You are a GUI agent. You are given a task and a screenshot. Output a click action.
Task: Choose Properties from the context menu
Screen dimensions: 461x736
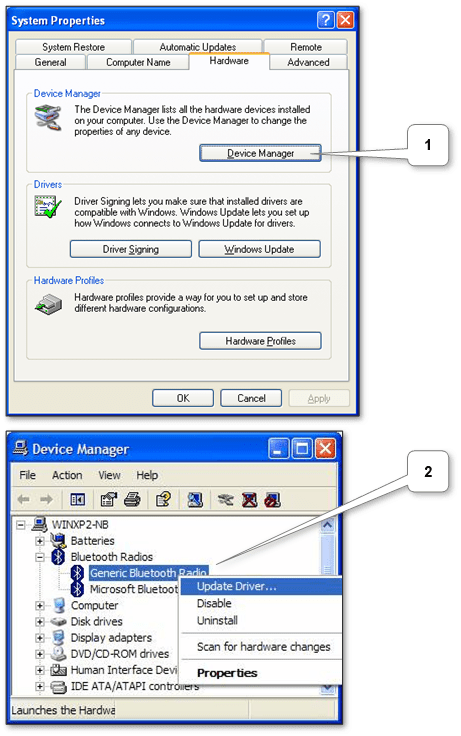[261, 673]
